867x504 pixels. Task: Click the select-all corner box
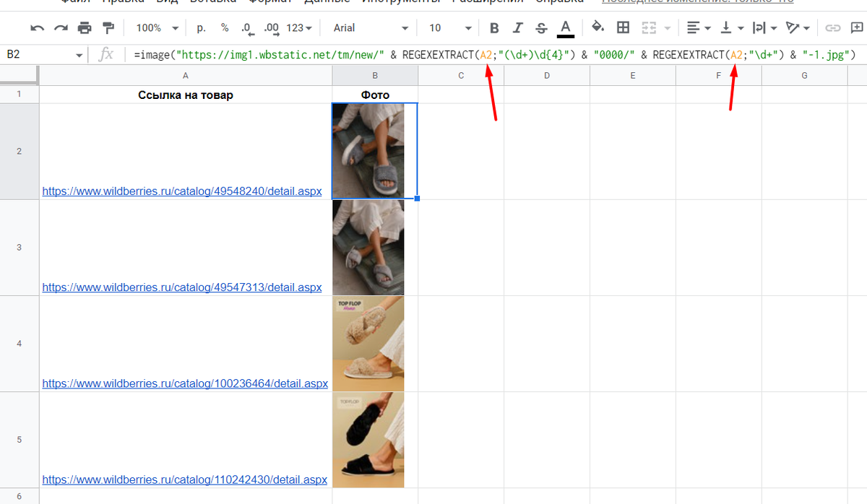(x=20, y=76)
